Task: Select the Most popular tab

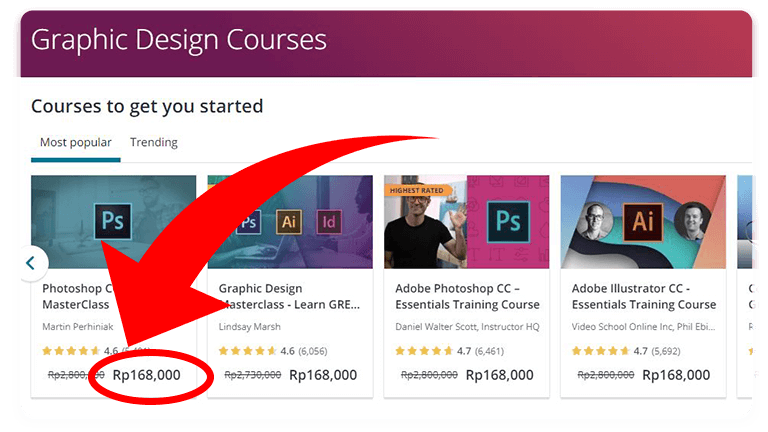Action: click(x=76, y=142)
